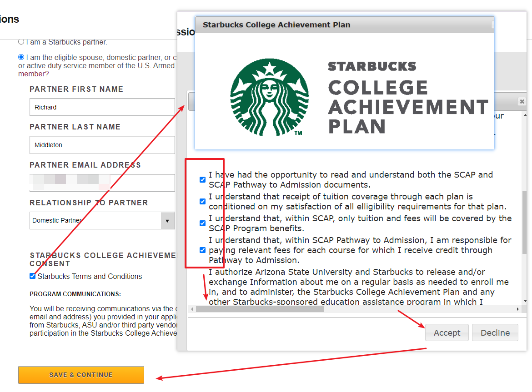
Task: Click the 'PROGRAM COMMUNICATIONS:' heading text
Action: coord(75,294)
